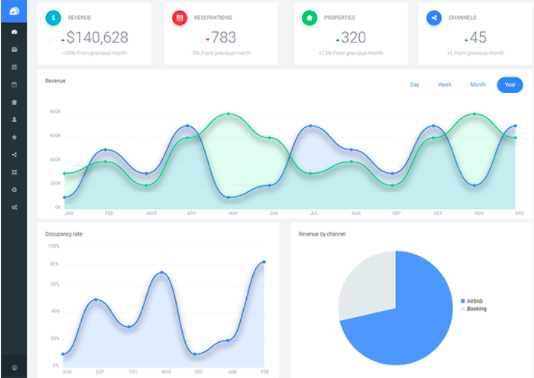Image resolution: width=534 pixels, height=378 pixels.
Task: Open the user profile icon in sidebar
Action: (14, 120)
